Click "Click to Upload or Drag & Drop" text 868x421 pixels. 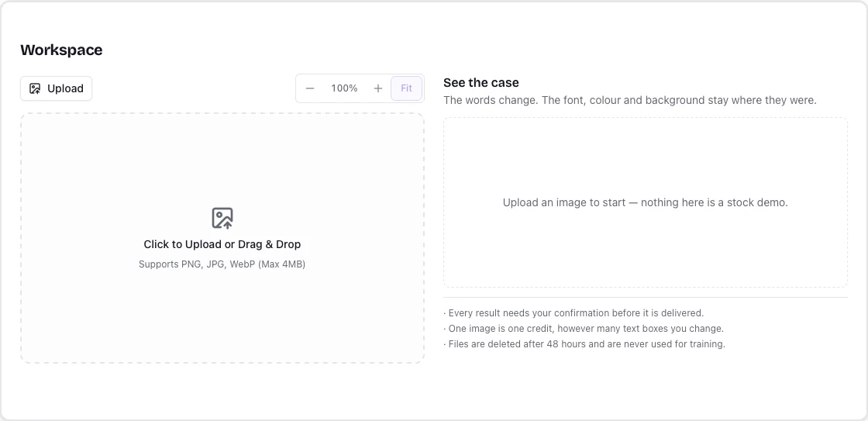pyautogui.click(x=222, y=244)
